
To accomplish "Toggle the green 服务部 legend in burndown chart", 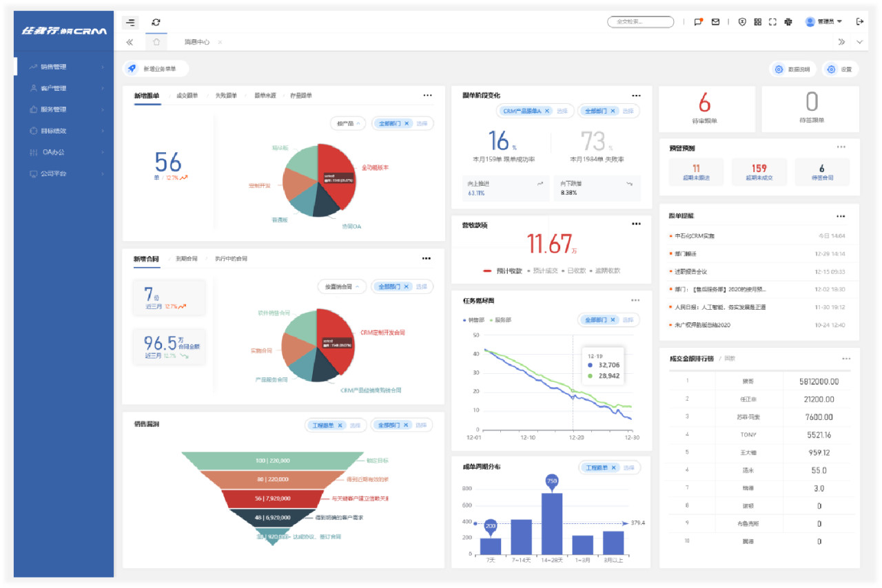I will (500, 320).
